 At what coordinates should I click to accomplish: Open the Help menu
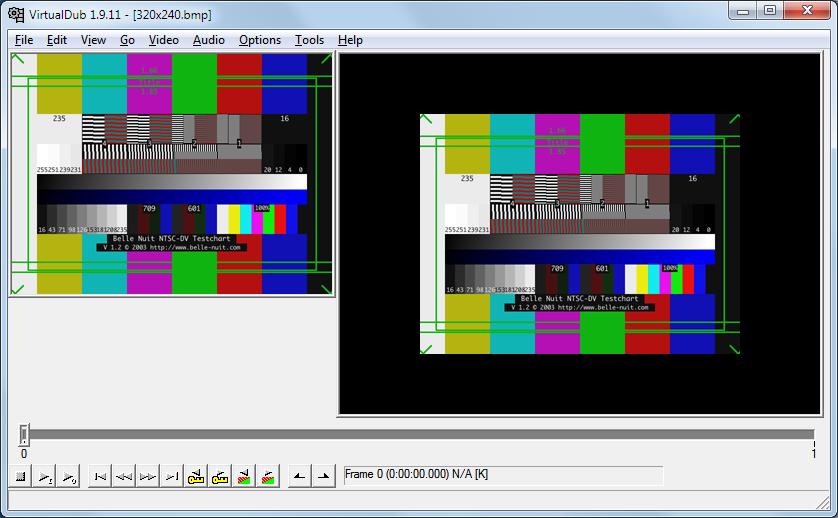(350, 40)
